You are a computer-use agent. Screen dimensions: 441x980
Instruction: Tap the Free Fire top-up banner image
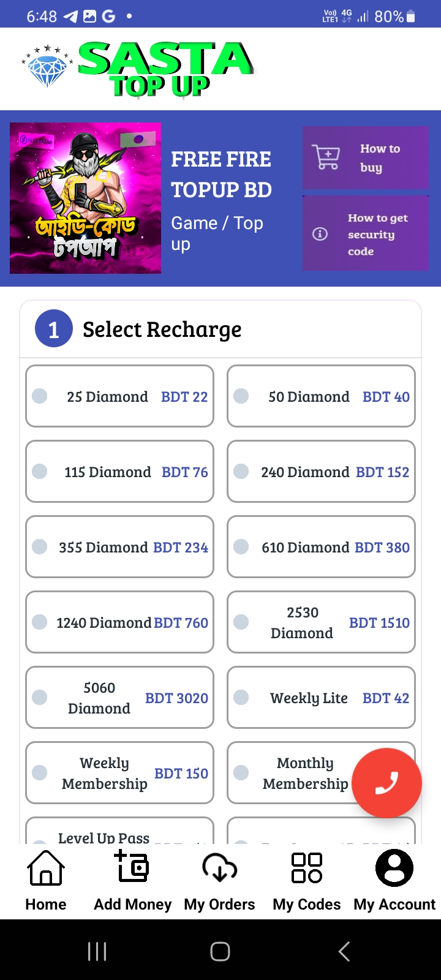86,198
